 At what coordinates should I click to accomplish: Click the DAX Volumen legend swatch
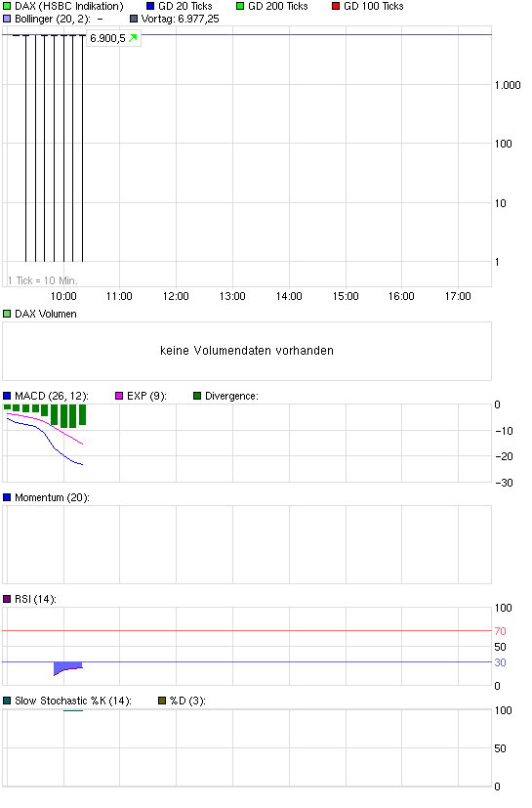(x=7, y=314)
